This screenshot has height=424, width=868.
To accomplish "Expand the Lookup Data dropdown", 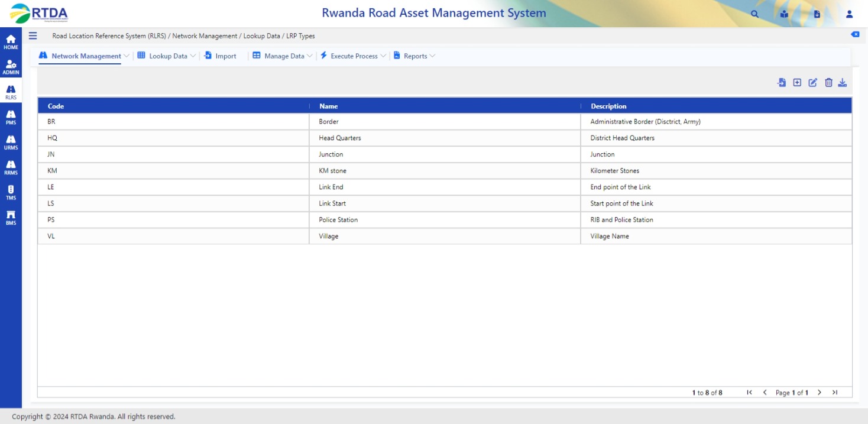I will [x=167, y=56].
